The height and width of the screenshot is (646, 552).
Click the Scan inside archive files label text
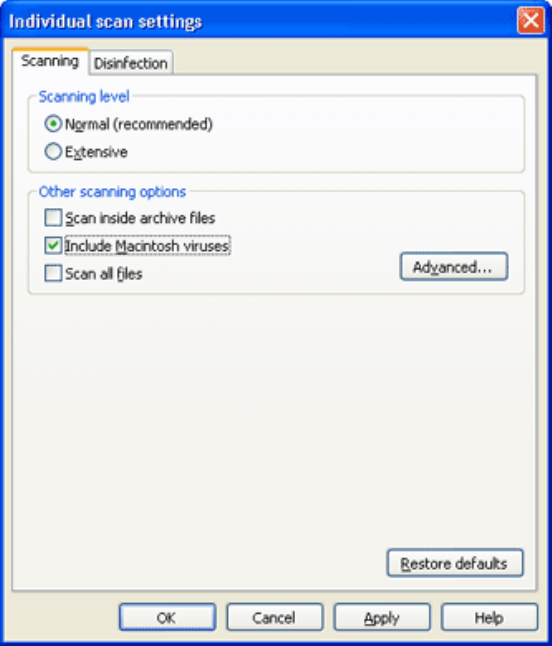coord(140,218)
